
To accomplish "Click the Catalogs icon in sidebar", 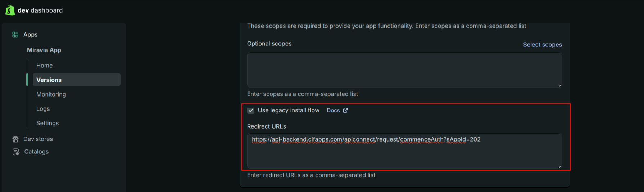I will click(16, 152).
